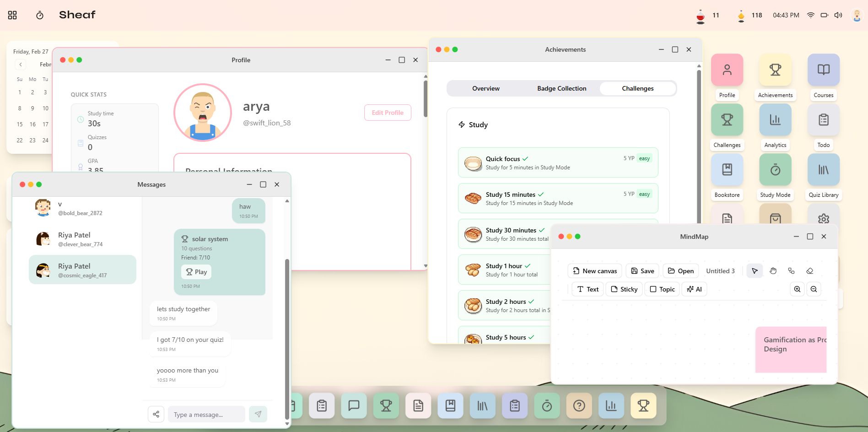Open the Untitled 3 canvas name selector
Screen dimensions: 868x432
point(720,270)
